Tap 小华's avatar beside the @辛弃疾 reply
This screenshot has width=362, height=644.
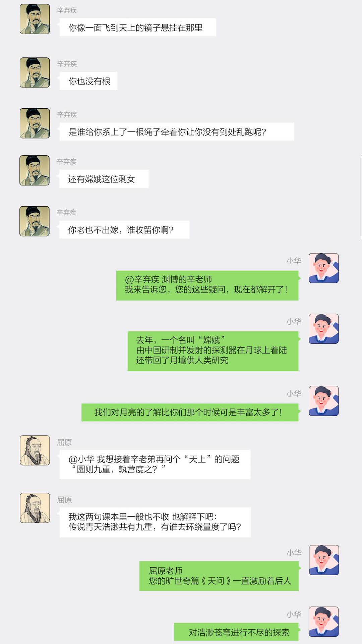[x=324, y=268]
